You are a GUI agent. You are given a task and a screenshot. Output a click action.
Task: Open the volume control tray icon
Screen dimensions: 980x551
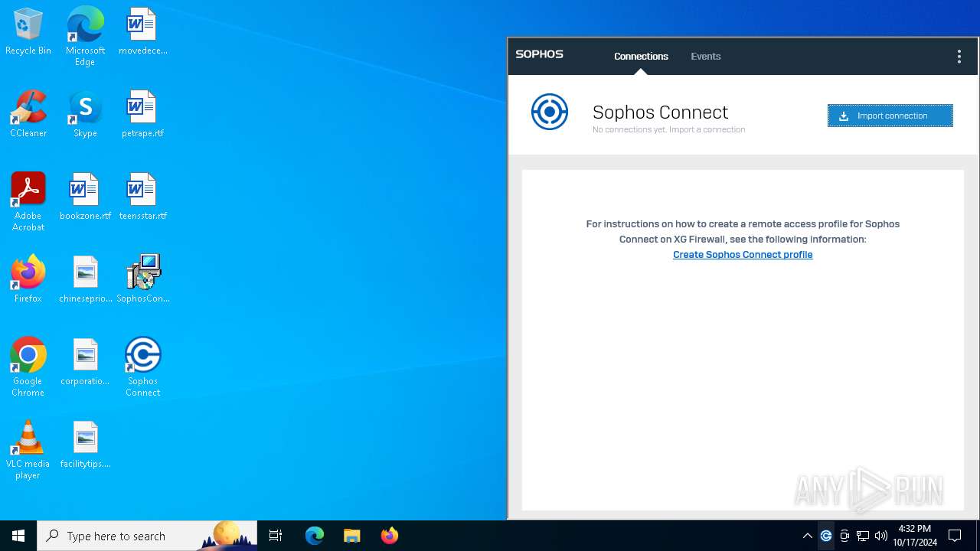[x=881, y=536]
